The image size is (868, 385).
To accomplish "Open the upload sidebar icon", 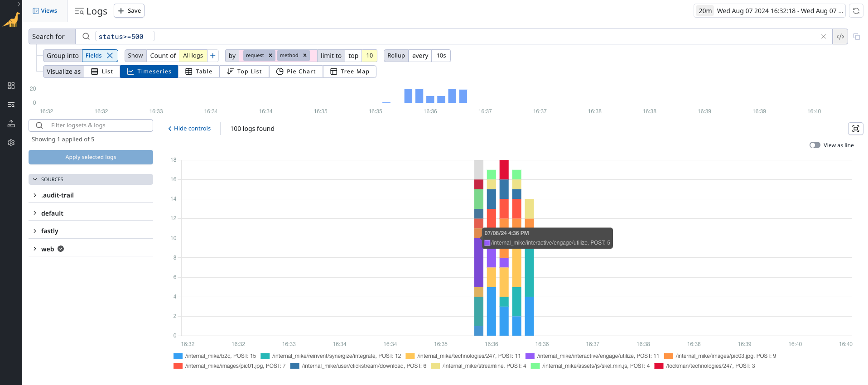I will [11, 124].
